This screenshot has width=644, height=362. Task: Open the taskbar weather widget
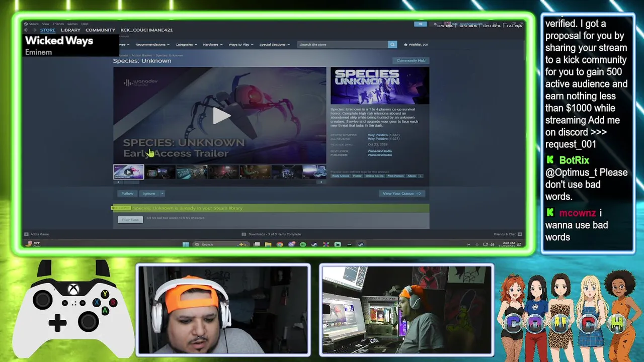[x=33, y=244]
